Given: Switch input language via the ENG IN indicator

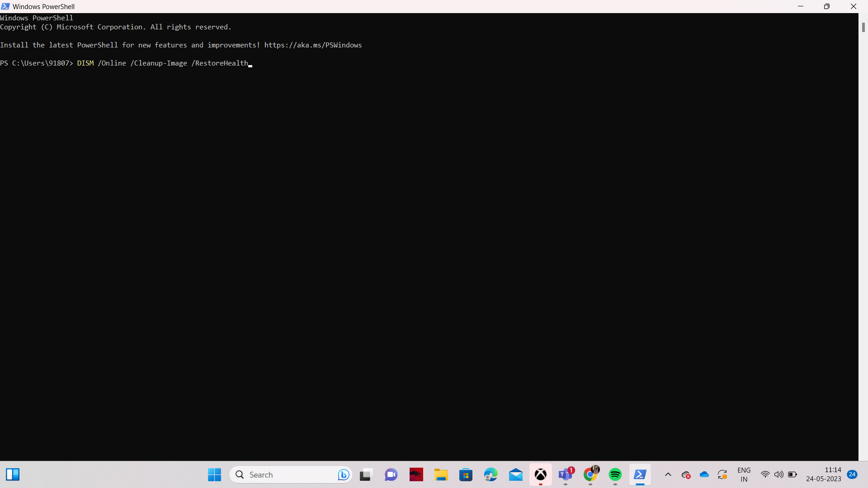Looking at the screenshot, I should click(x=744, y=474).
